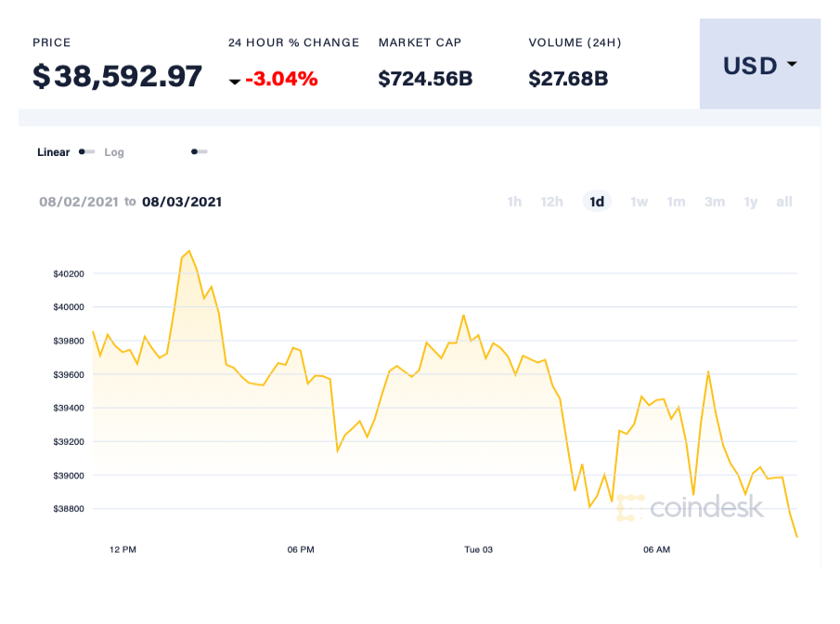Open the 3m chart range
The image size is (840, 624).
[714, 201]
